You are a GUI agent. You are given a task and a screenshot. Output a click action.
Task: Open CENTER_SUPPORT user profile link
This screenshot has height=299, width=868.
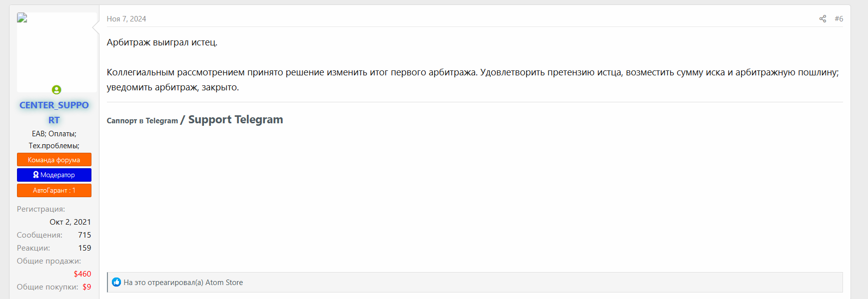(x=54, y=112)
